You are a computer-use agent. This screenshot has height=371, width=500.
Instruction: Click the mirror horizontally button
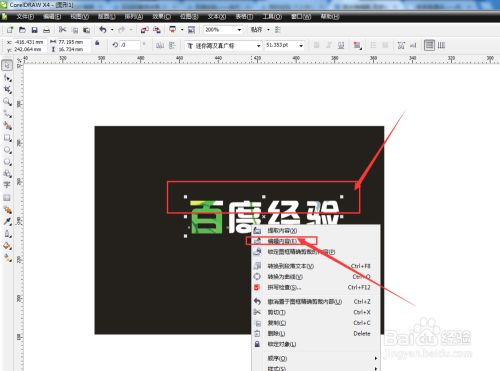[x=160, y=45]
